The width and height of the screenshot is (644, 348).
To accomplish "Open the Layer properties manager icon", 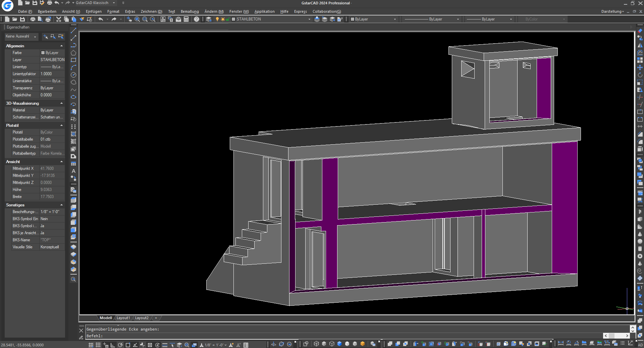I will point(209,19).
